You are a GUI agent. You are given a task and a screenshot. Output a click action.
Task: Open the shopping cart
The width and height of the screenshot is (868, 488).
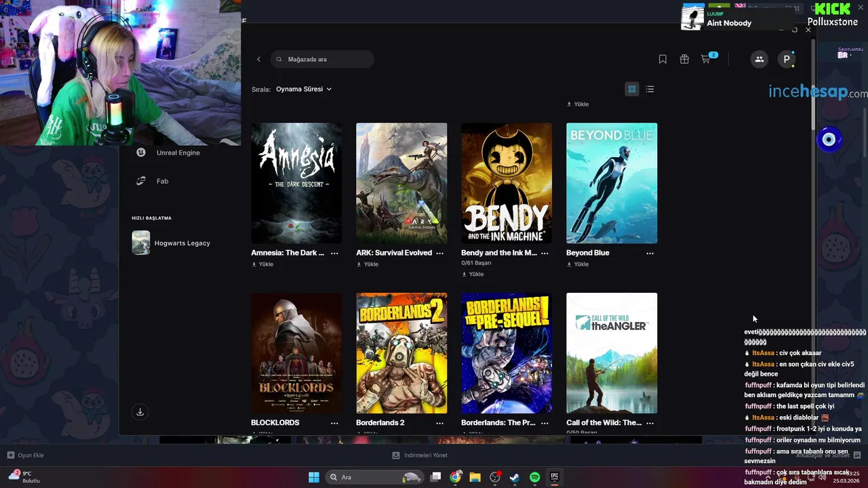[706, 60]
